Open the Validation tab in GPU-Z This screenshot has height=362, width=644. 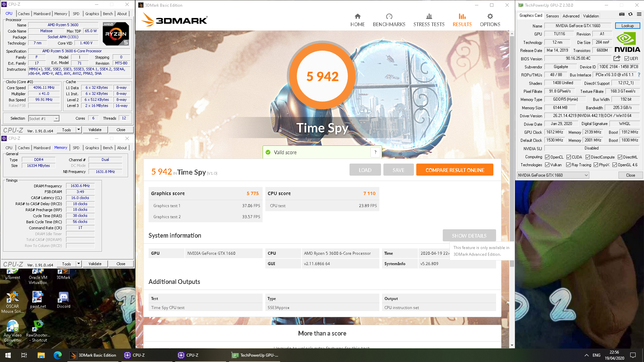tap(591, 16)
